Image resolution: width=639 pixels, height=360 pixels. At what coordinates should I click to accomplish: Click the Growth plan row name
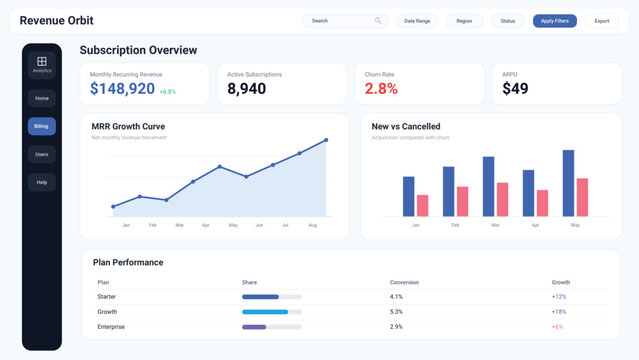107,312
